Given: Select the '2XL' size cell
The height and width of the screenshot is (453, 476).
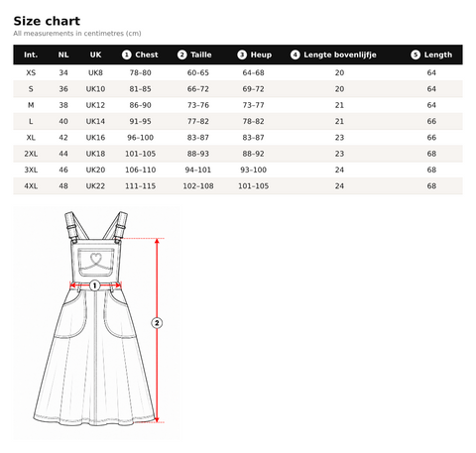Looking at the screenshot, I should point(31,154).
